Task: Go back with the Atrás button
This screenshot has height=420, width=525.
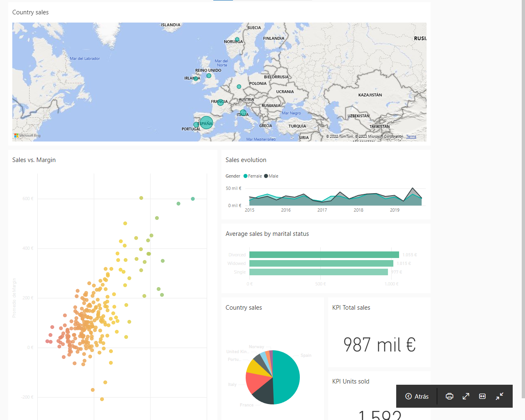Action: pyautogui.click(x=417, y=396)
